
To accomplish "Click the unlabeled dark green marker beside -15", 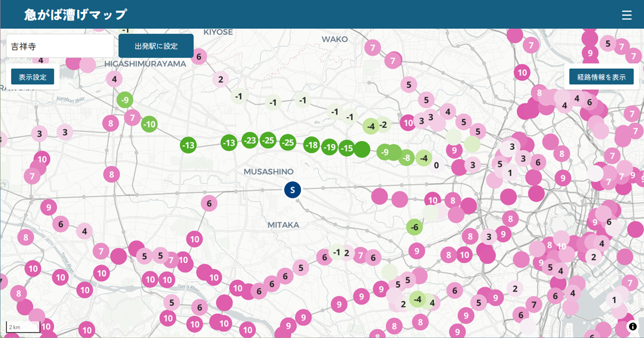I will tap(362, 149).
